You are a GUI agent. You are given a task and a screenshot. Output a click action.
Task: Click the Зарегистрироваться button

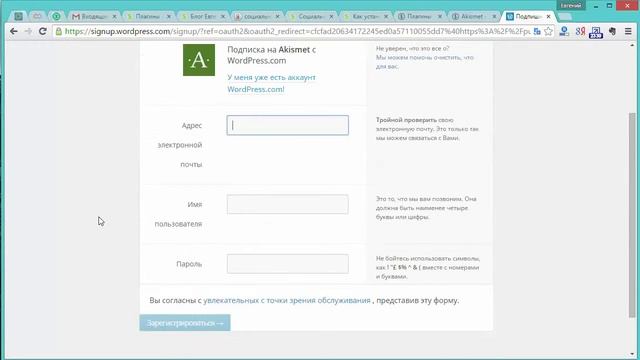185,323
